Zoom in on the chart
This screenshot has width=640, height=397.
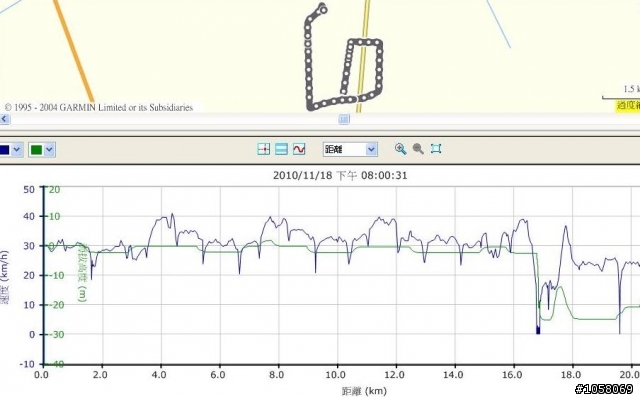pyautogui.click(x=400, y=149)
